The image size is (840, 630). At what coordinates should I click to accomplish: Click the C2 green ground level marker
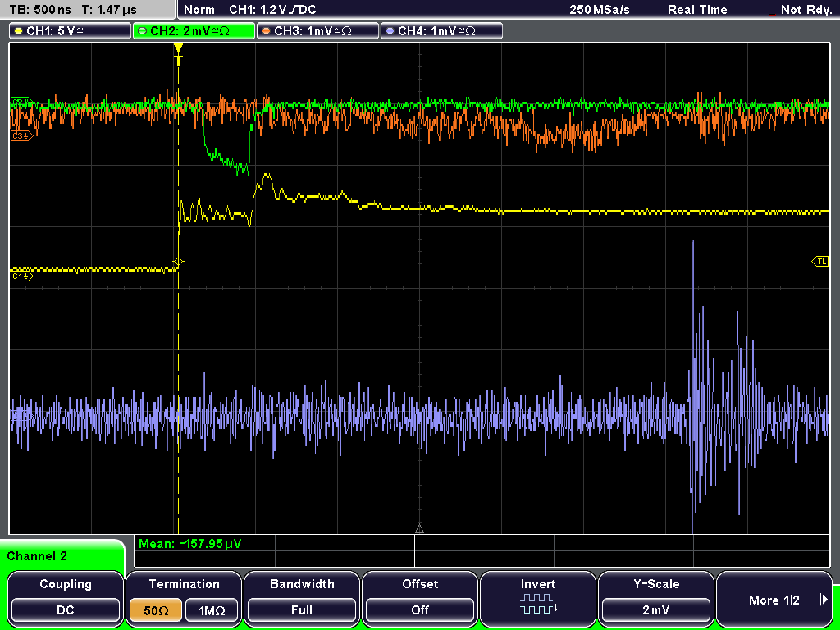pyautogui.click(x=21, y=103)
